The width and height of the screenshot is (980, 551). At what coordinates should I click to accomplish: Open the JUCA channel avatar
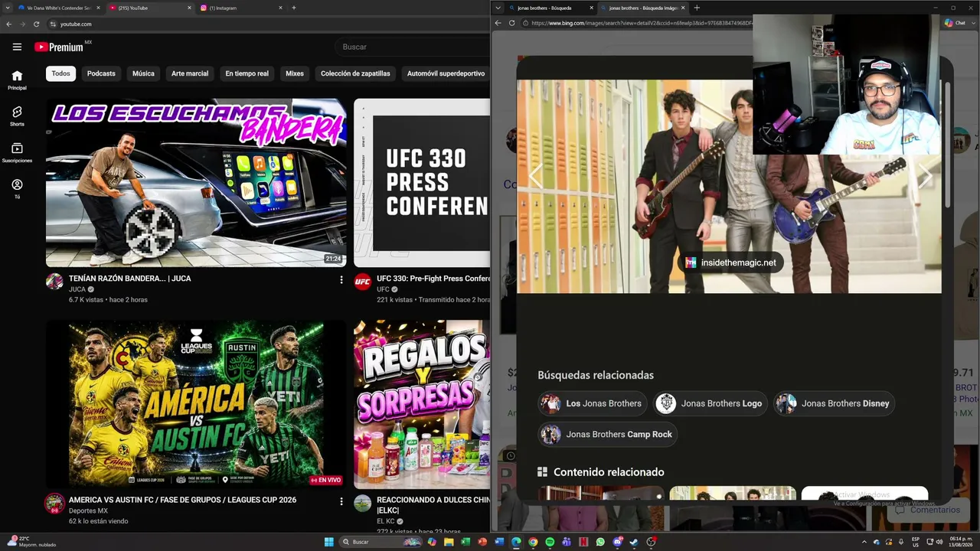pos(54,282)
